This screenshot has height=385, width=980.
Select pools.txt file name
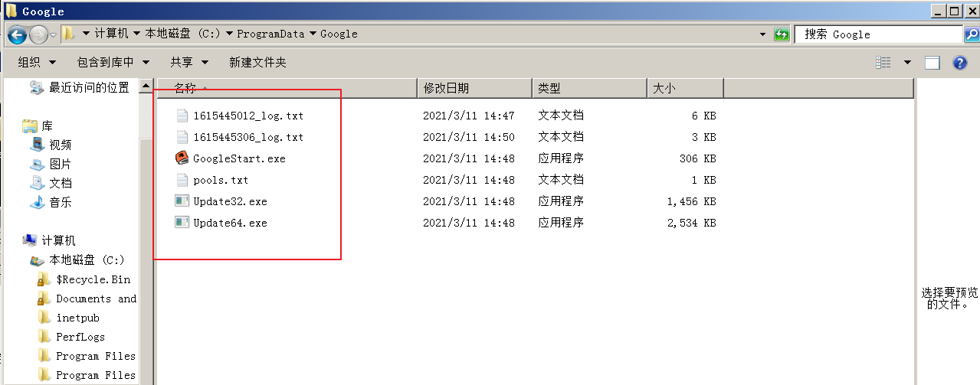(x=221, y=180)
